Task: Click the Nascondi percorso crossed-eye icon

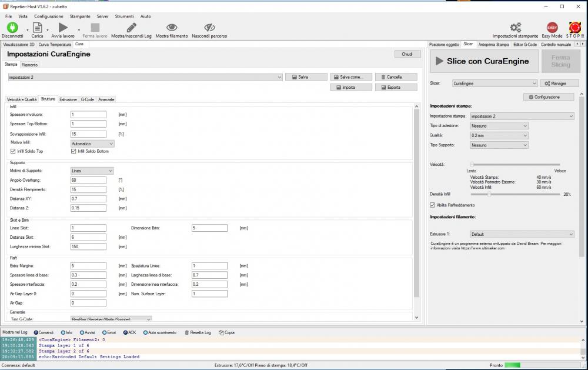Action: 209,28
